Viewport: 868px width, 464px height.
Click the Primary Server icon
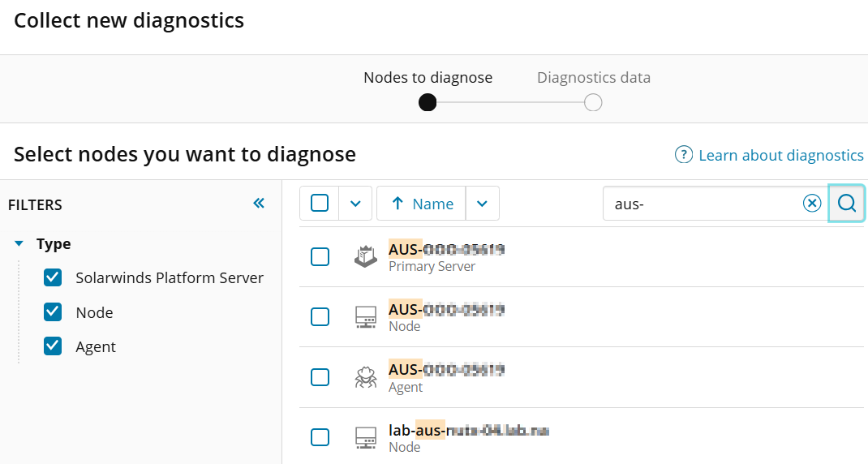coord(365,257)
